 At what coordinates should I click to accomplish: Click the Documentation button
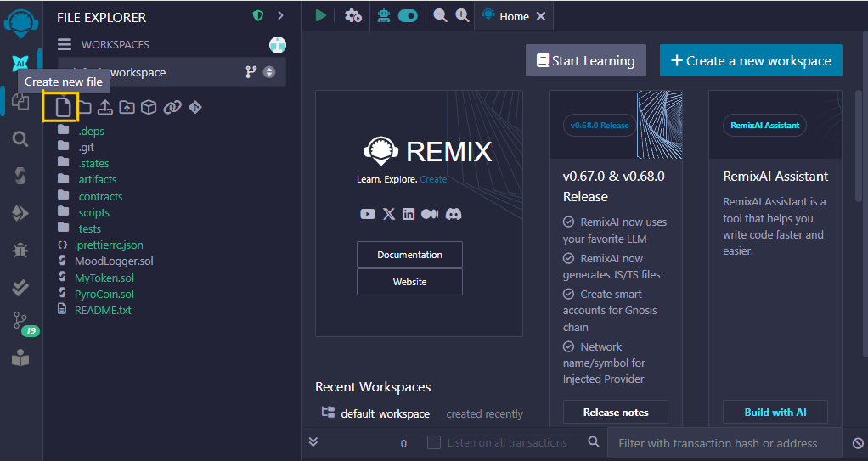coord(409,255)
